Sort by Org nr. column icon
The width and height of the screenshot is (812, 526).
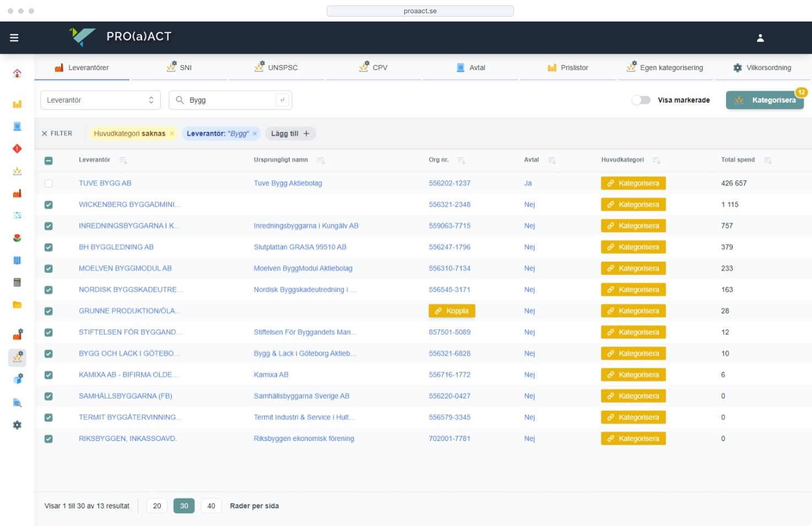pos(461,160)
